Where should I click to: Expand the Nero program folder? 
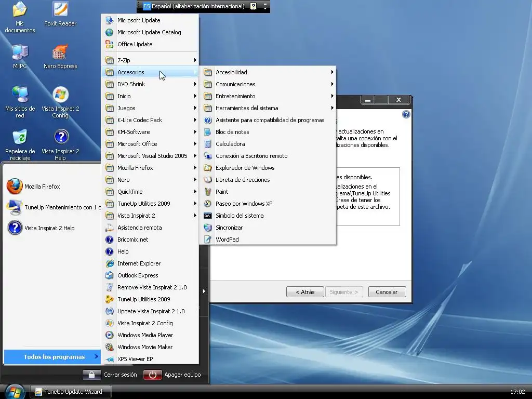pos(150,179)
